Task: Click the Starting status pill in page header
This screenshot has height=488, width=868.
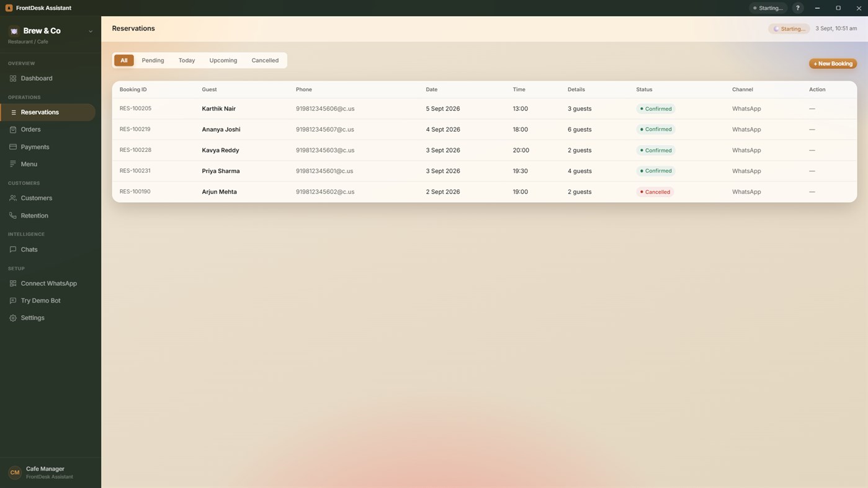Action: coord(789,29)
